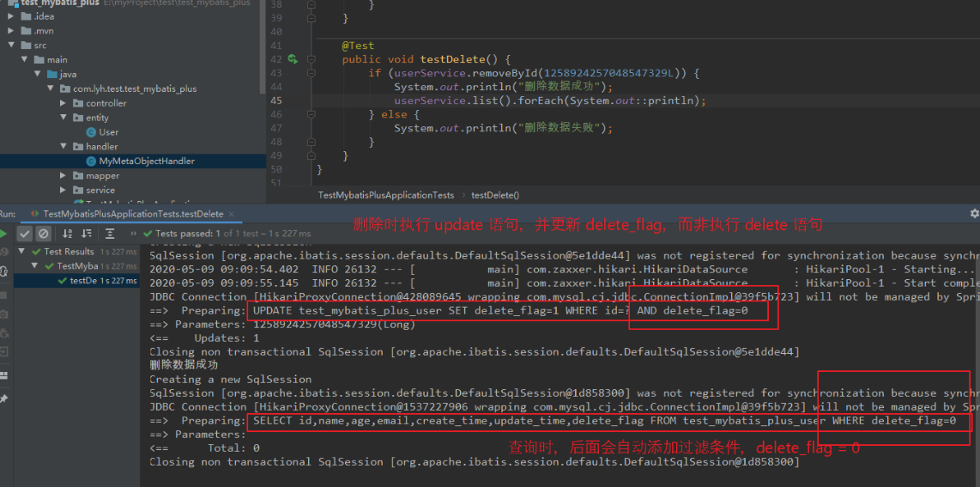Click the Expand All test results icon
980x487 pixels.
click(x=109, y=234)
